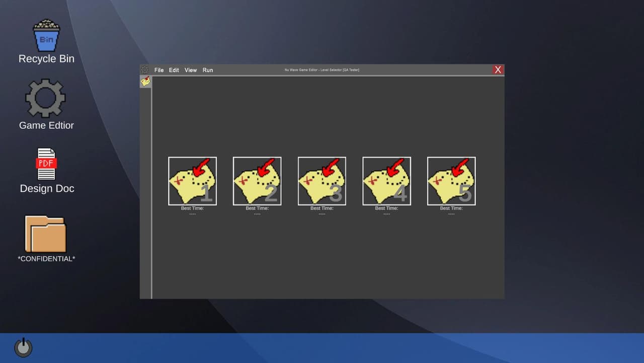This screenshot has width=644, height=363.
Task: Select level 2 map thumbnail
Action: 257,181
